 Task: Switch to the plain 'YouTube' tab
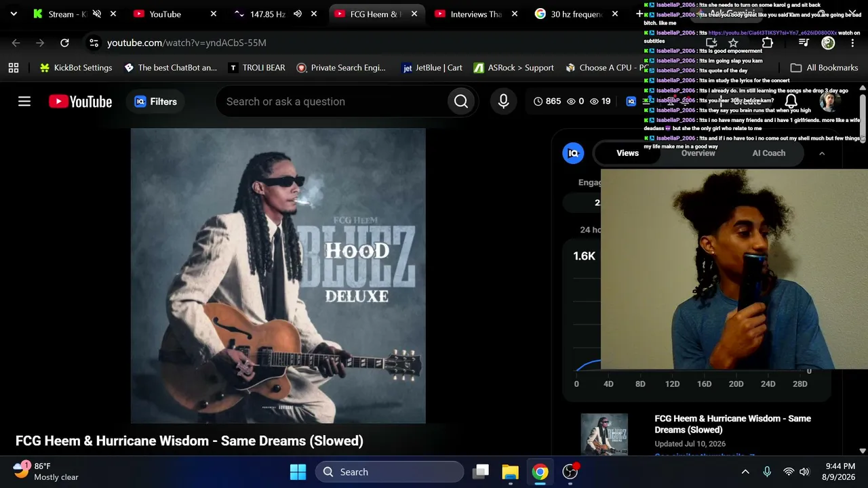pyautogui.click(x=165, y=14)
